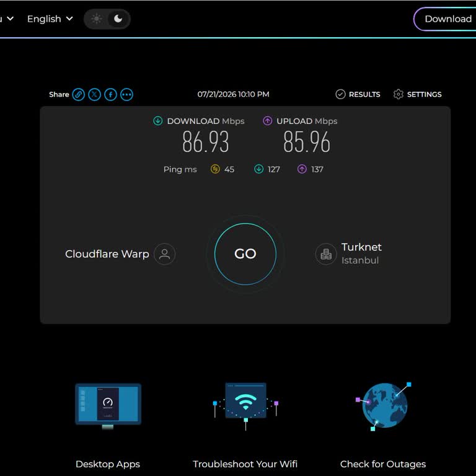Click the RESULTS checkmark icon
The image size is (476, 476).
click(x=340, y=94)
